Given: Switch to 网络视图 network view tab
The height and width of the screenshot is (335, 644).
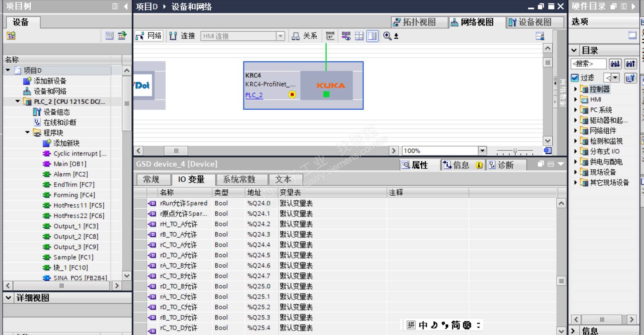Looking at the screenshot, I should click(x=477, y=22).
